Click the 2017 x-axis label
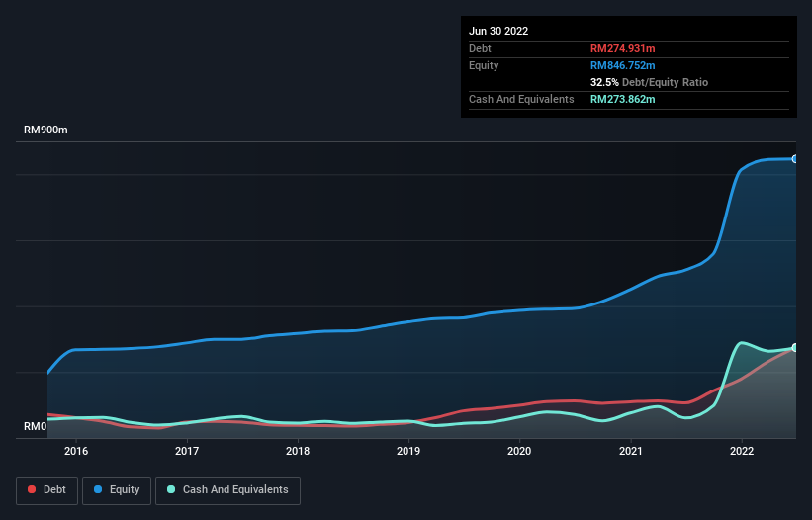This screenshot has height=520, width=812. pyautogui.click(x=187, y=451)
